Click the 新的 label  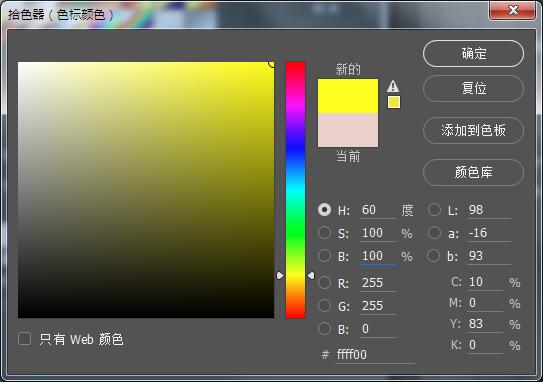(348, 70)
